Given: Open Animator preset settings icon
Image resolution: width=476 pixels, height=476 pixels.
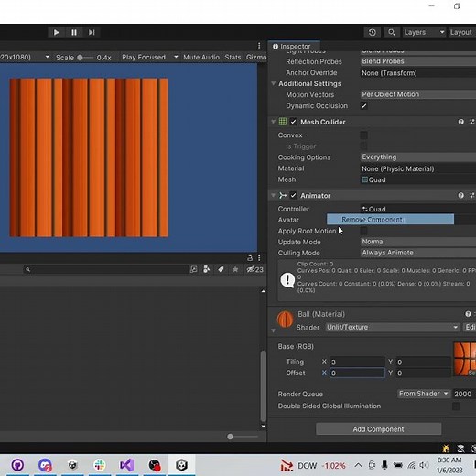Looking at the screenshot, I should coord(472,196).
